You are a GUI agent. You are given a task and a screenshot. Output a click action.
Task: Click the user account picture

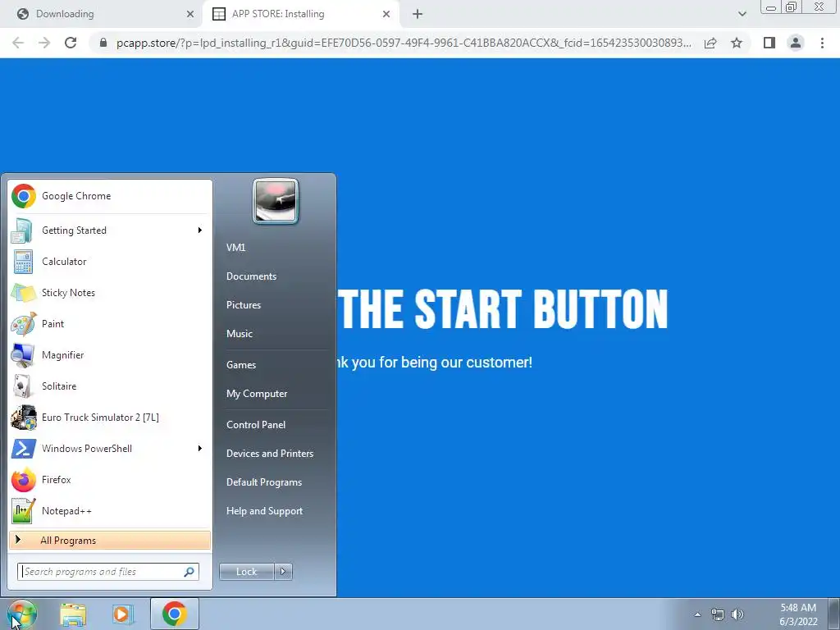pyautogui.click(x=276, y=201)
